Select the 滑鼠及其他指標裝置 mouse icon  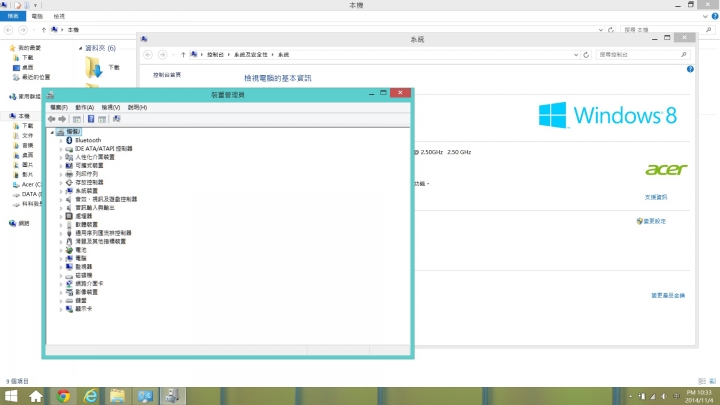point(69,241)
